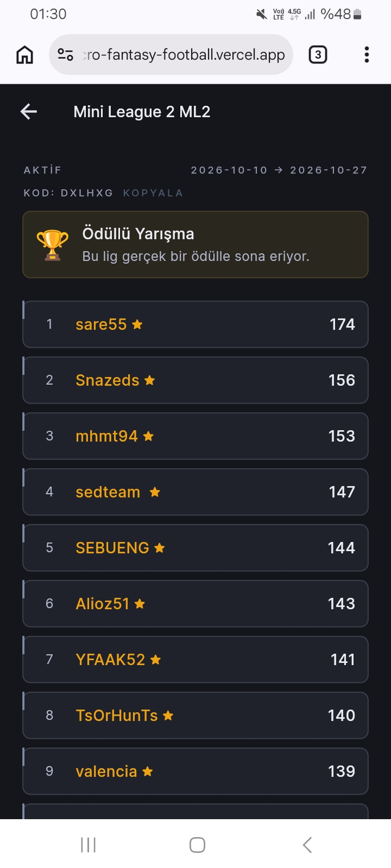This screenshot has height=868, width=391.
Task: Open the Alioz51 row with 143 points
Action: tap(195, 604)
